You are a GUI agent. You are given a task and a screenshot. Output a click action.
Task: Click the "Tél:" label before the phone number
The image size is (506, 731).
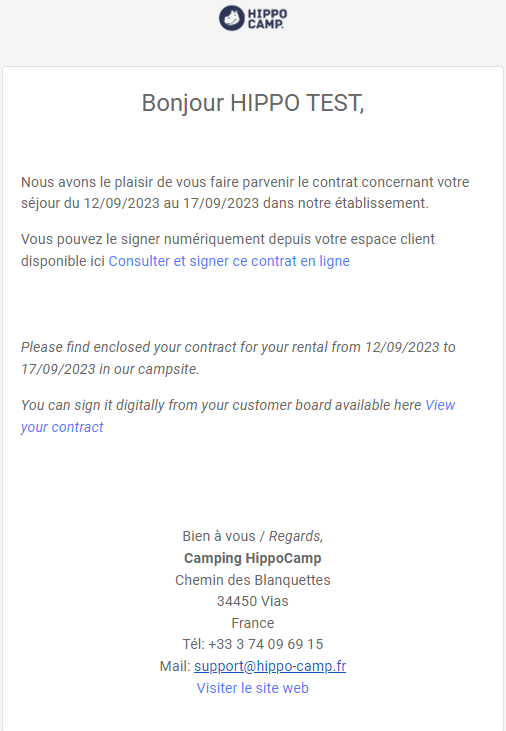tap(194, 644)
